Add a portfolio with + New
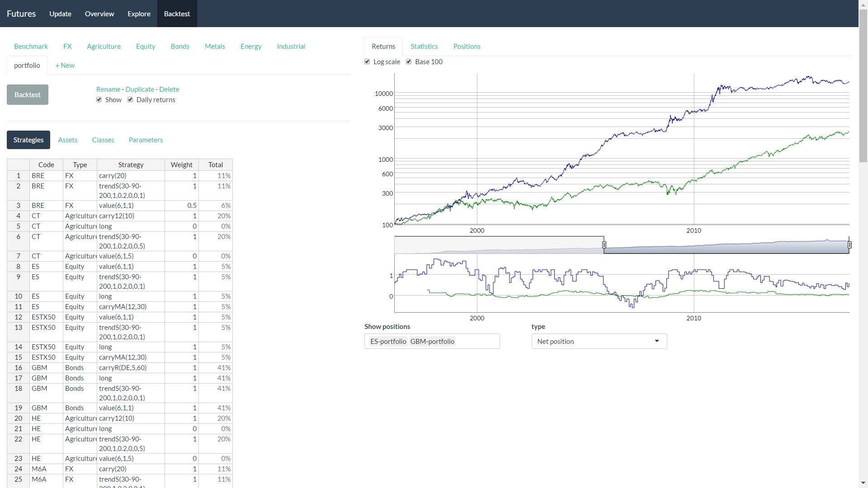The width and height of the screenshot is (868, 488). (65, 66)
